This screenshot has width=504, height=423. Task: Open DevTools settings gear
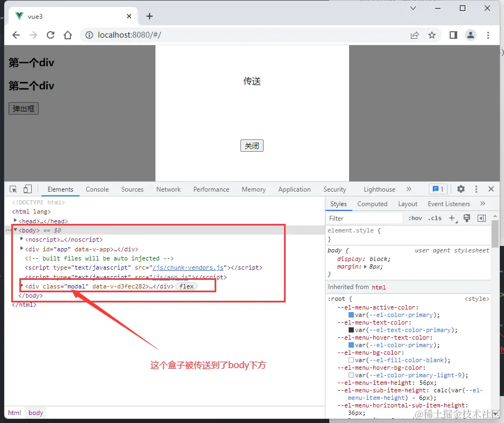pyautogui.click(x=461, y=189)
